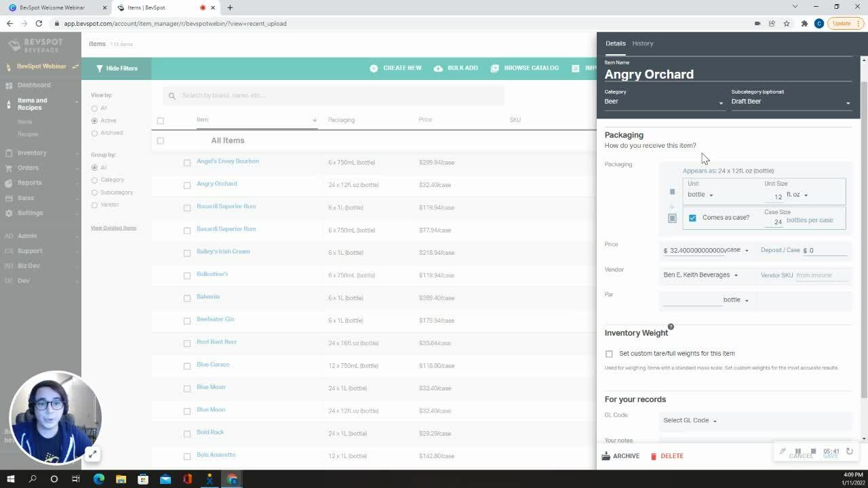The width and height of the screenshot is (868, 488).
Task: Click the Bulk Add cloud icon
Action: (438, 68)
